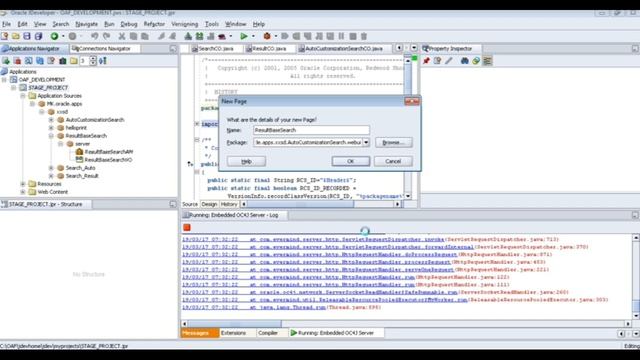Click the Open folder toolbar icon
The height and width of the screenshot is (360, 640).
tap(16, 36)
